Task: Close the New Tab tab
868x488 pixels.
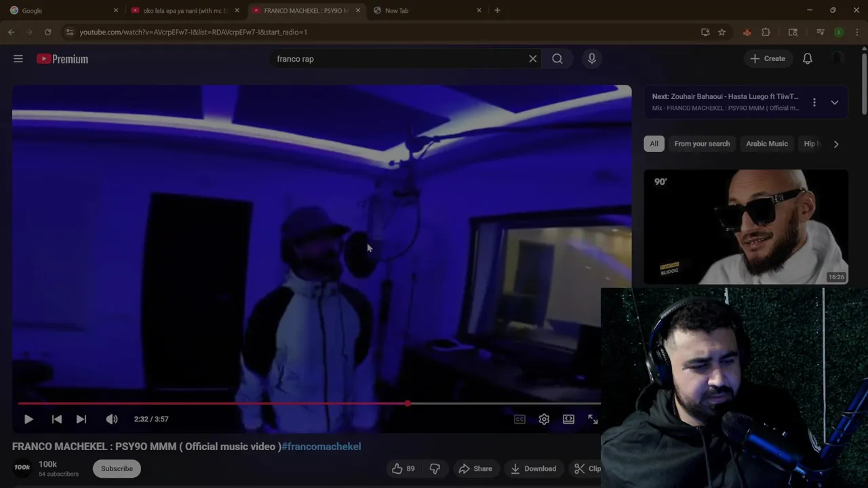Action: tap(479, 10)
